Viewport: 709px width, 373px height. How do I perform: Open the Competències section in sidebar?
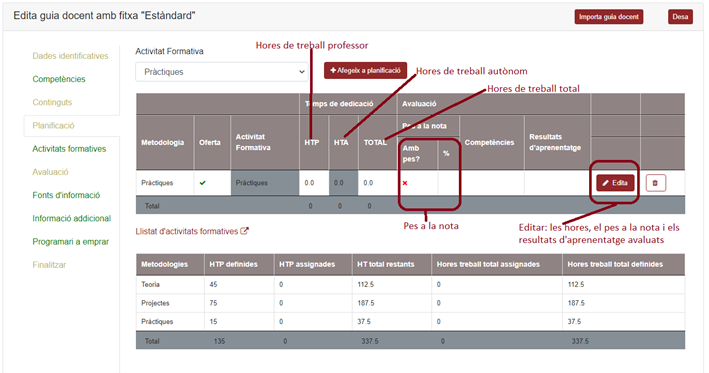(x=59, y=79)
